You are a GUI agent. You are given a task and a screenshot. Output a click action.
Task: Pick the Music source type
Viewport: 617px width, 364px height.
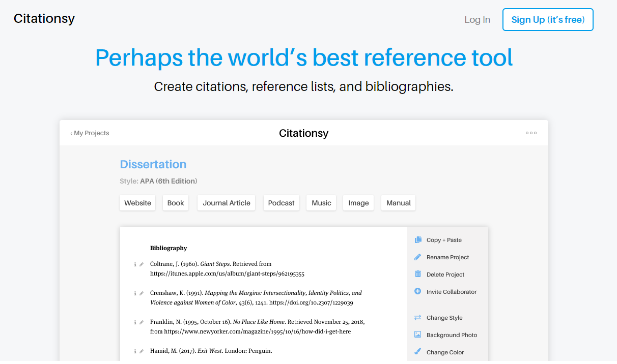click(x=321, y=203)
